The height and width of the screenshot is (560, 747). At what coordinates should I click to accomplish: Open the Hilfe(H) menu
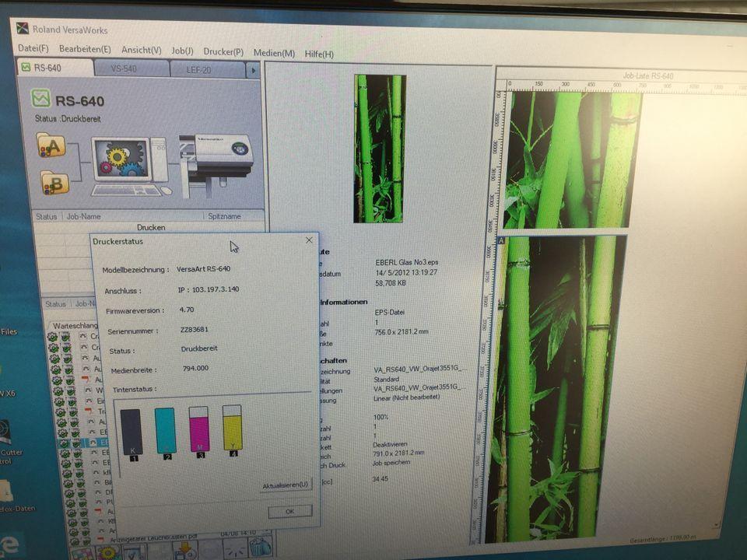coord(319,54)
